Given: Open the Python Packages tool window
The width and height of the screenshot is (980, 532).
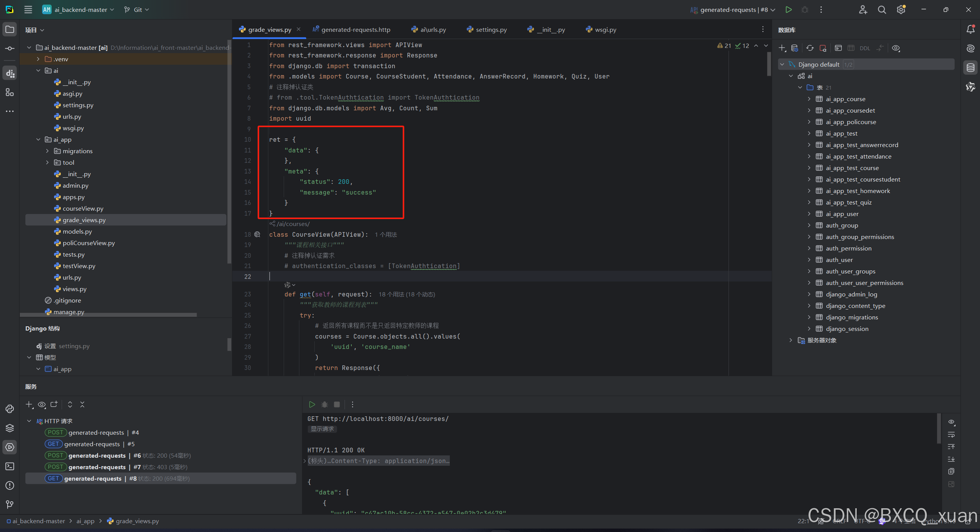Looking at the screenshot, I should point(10,428).
